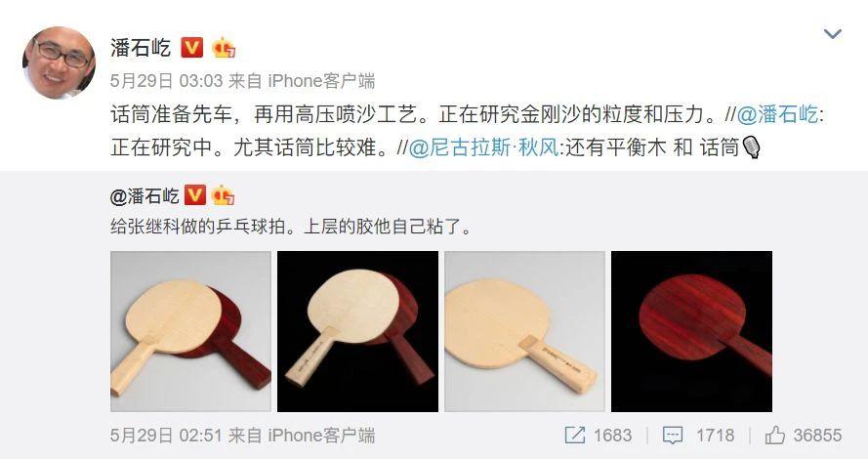This screenshot has width=868, height=459.
Task: Open the fourth photo showing the red paddle
Action: [691, 331]
